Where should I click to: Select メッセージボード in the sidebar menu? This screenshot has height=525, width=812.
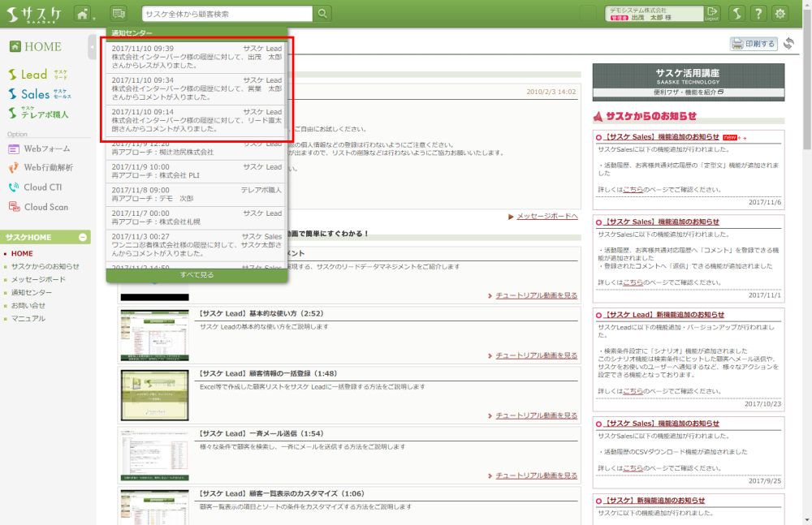[x=38, y=280]
